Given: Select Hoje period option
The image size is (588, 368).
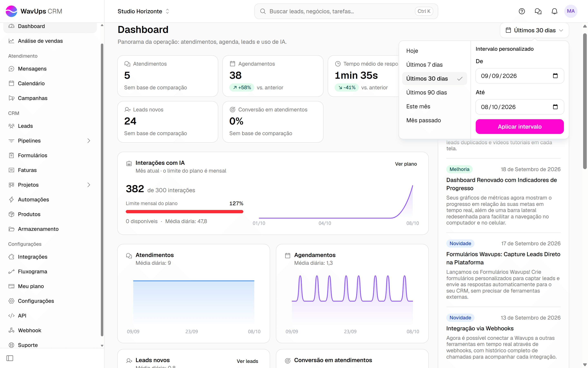Looking at the screenshot, I should point(434,51).
